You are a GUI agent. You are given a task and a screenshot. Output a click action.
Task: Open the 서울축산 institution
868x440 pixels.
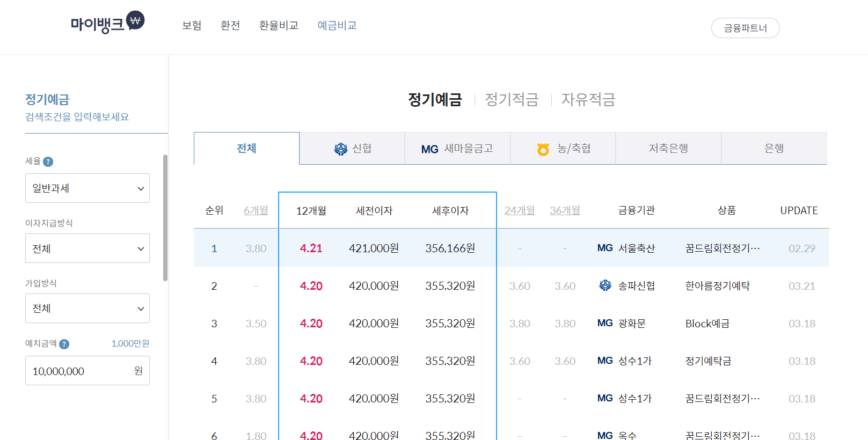point(637,248)
